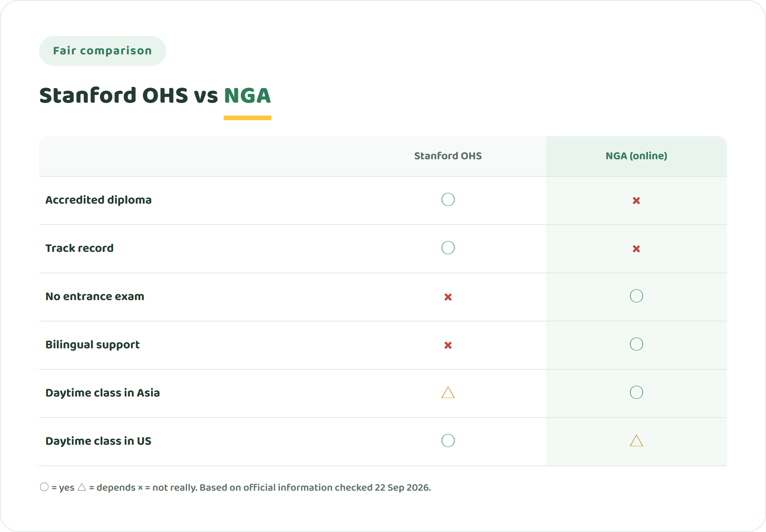Click Stanford OHS circle for Accredited diploma
The image size is (766, 532).
coord(448,199)
